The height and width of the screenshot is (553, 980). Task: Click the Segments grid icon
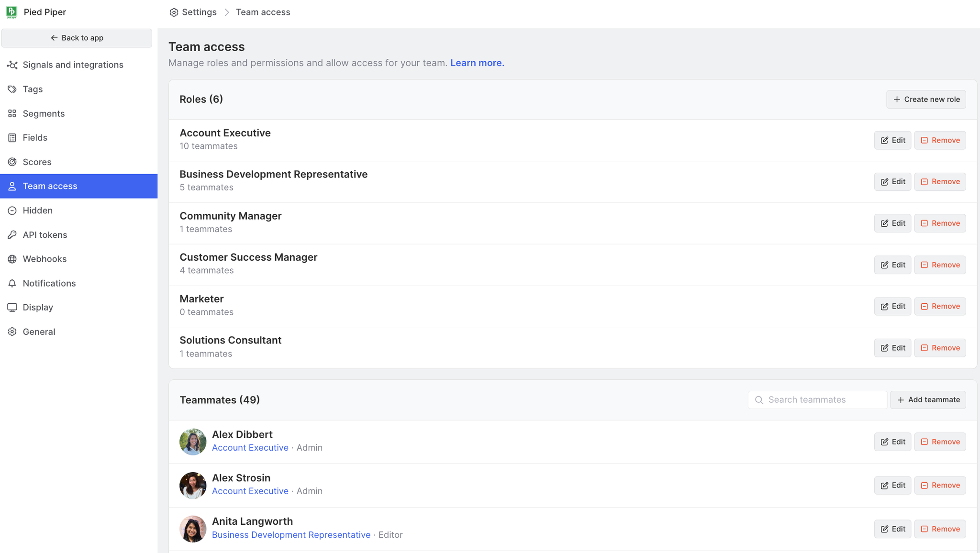12,113
